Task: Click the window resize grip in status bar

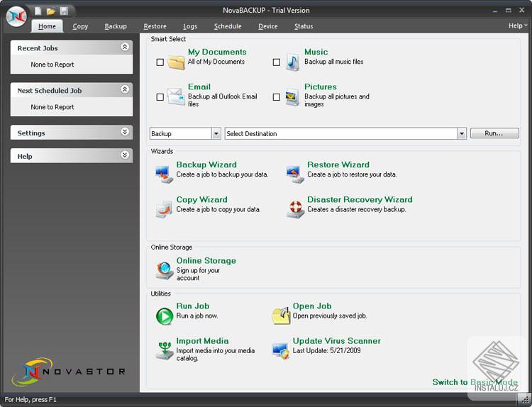Action: [524, 399]
